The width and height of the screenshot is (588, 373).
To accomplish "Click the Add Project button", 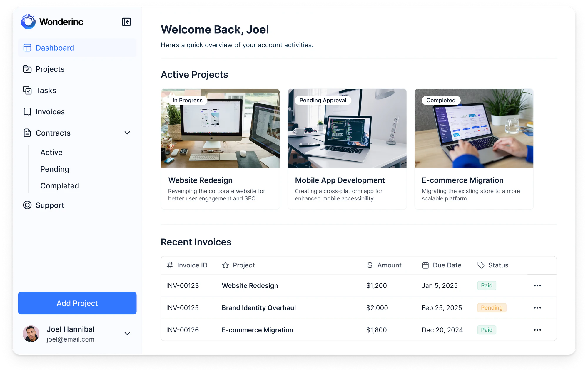I will pyautogui.click(x=77, y=303).
